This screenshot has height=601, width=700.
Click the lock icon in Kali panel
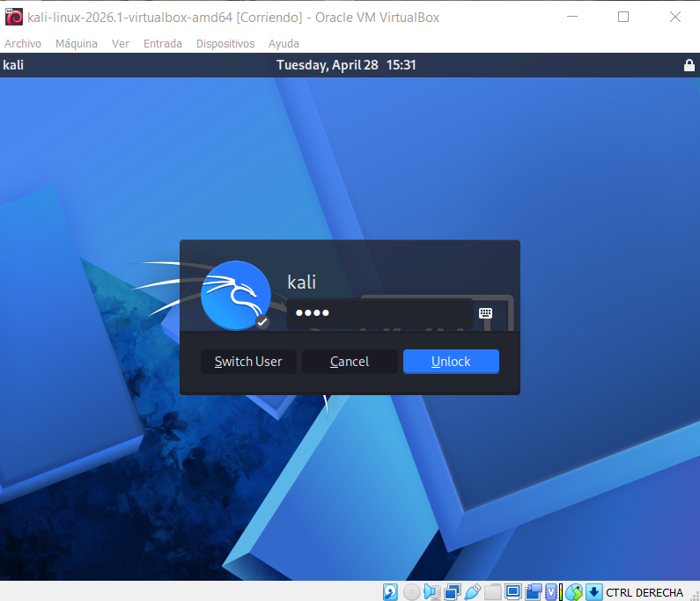click(689, 65)
